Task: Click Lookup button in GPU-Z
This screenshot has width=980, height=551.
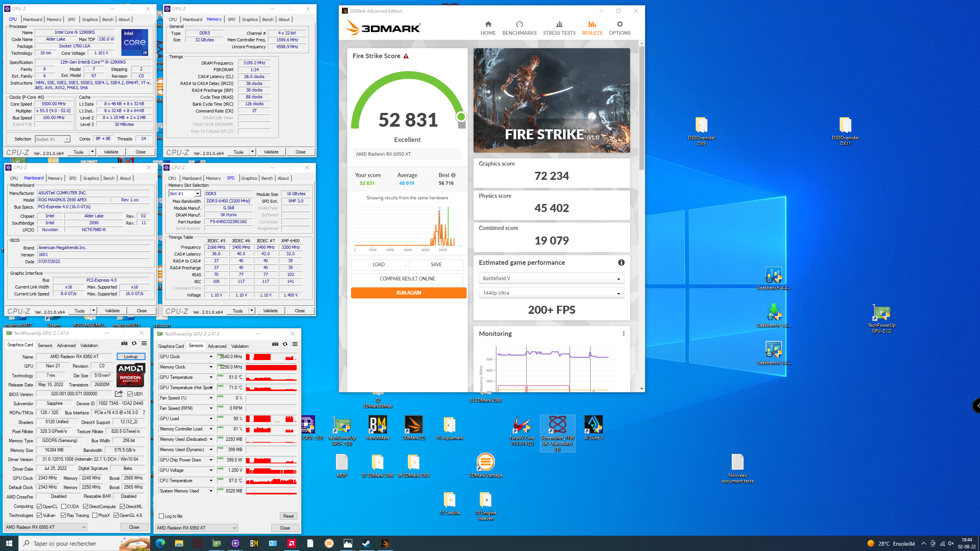Action: coord(131,357)
